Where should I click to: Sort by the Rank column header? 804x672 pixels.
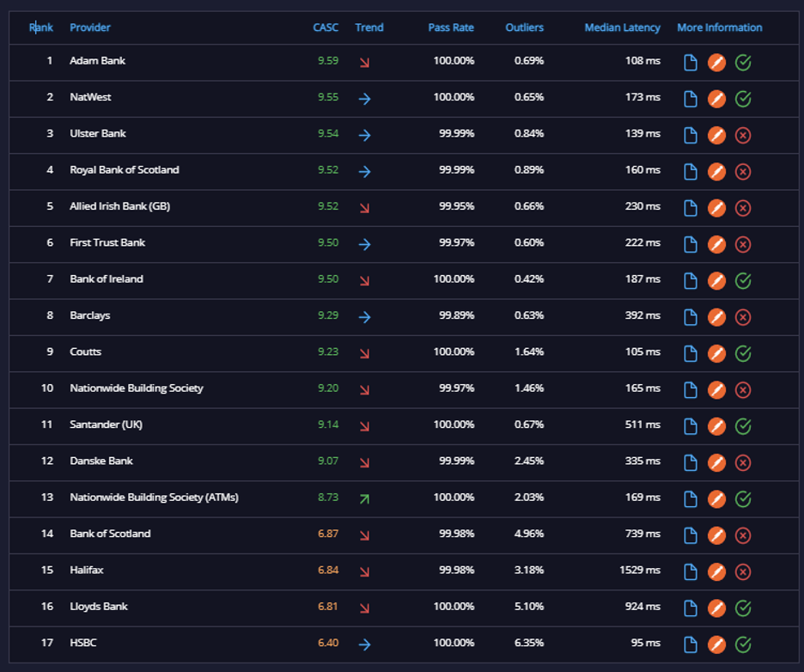(x=41, y=27)
